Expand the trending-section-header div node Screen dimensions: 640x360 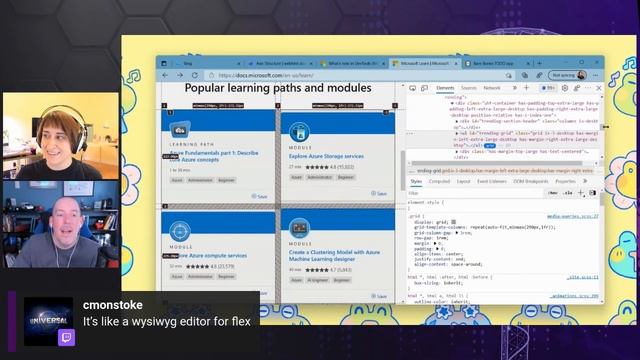[457, 122]
